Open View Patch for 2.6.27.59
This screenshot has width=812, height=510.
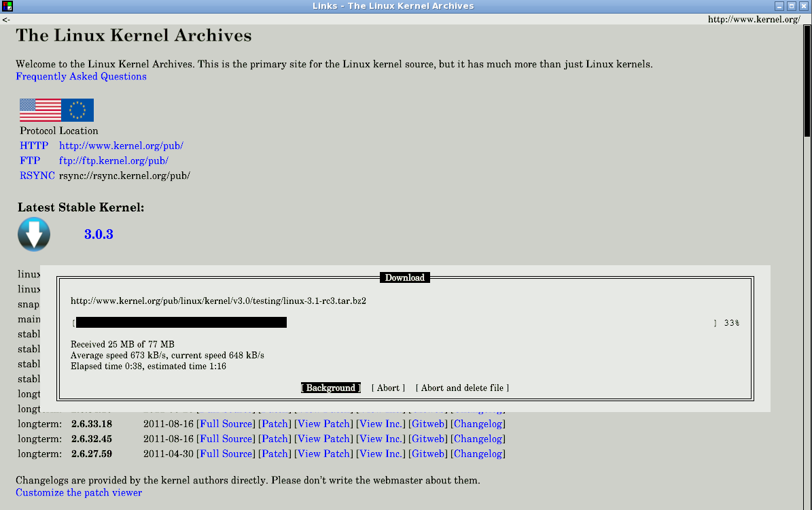[x=323, y=454]
